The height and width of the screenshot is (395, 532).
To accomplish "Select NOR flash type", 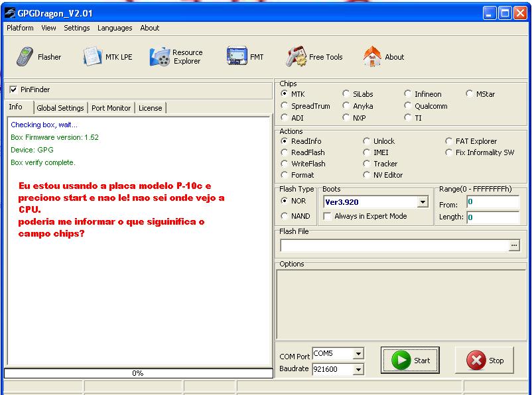I will (285, 201).
